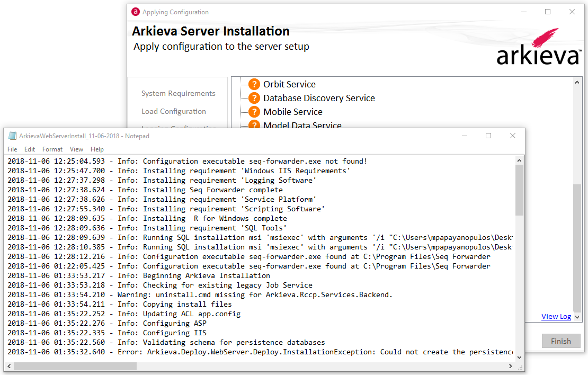Open the File menu in Notepad
Image resolution: width=588 pixels, height=375 pixels.
pyautogui.click(x=12, y=149)
